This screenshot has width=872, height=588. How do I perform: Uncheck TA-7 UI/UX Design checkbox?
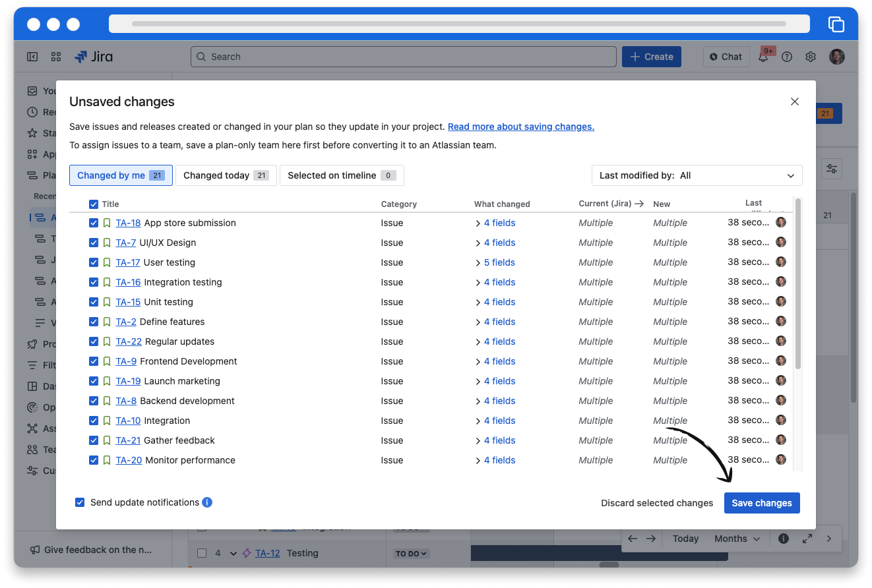[x=94, y=243]
